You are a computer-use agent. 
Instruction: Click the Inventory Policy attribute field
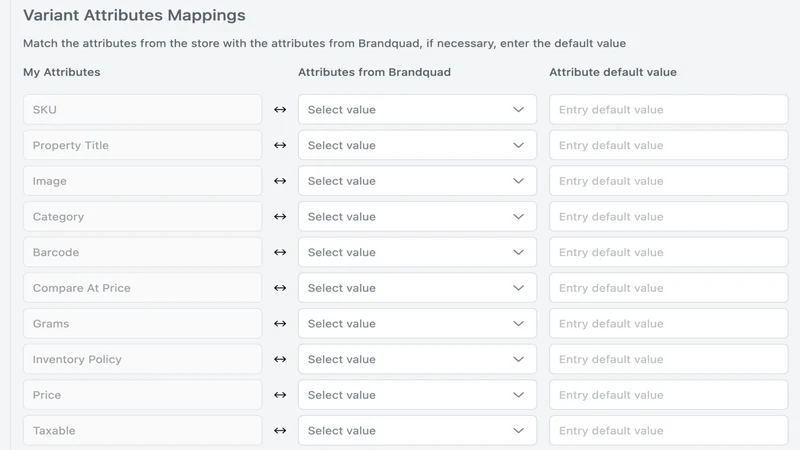pos(142,359)
